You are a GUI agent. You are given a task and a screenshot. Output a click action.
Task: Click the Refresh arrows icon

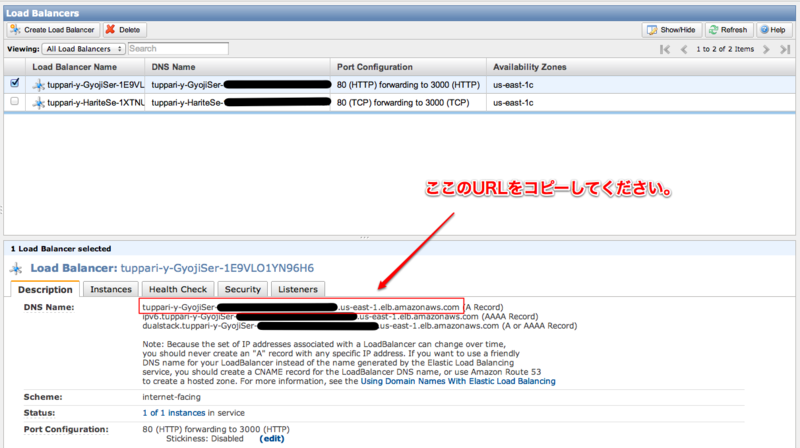(713, 30)
